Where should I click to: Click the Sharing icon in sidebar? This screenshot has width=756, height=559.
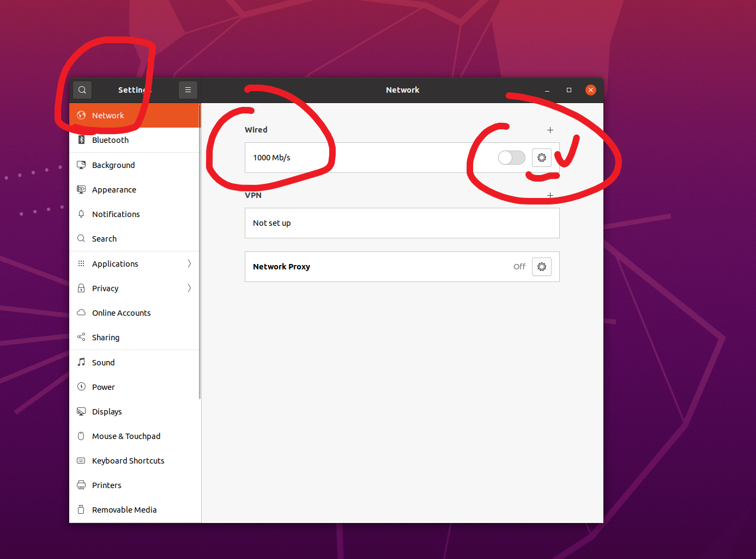81,337
